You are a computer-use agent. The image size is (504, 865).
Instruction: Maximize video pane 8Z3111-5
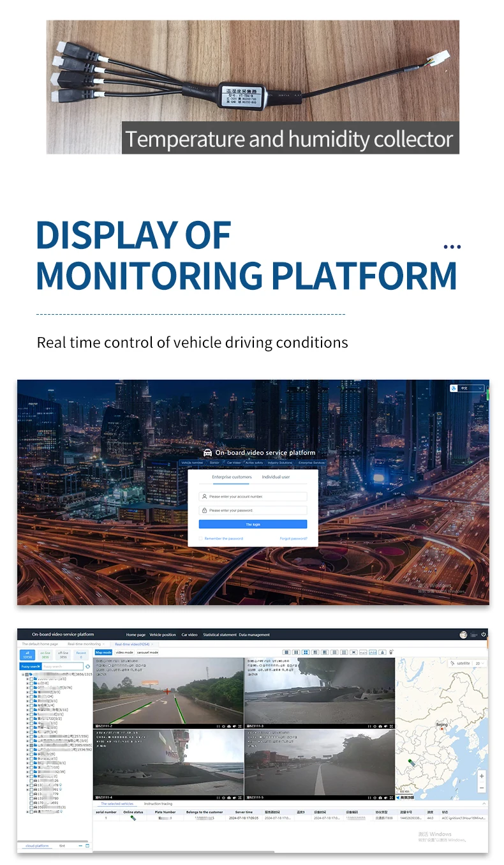pyautogui.click(x=391, y=797)
